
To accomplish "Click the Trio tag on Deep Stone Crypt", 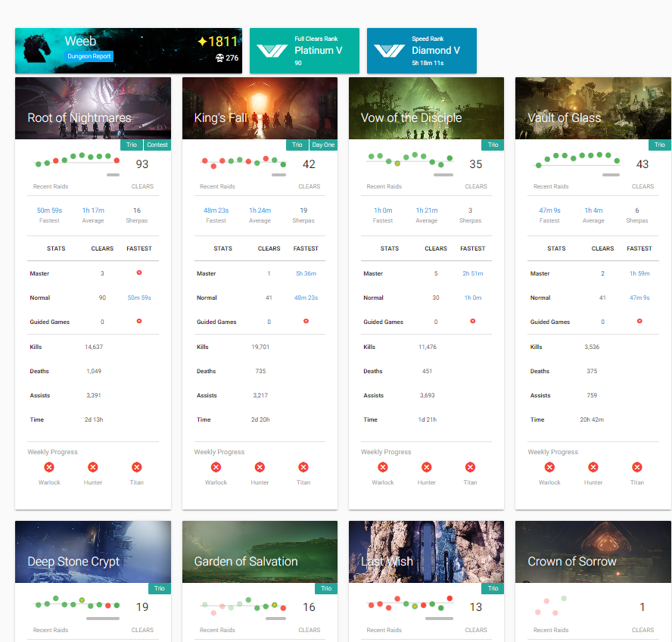I will pyautogui.click(x=160, y=588).
